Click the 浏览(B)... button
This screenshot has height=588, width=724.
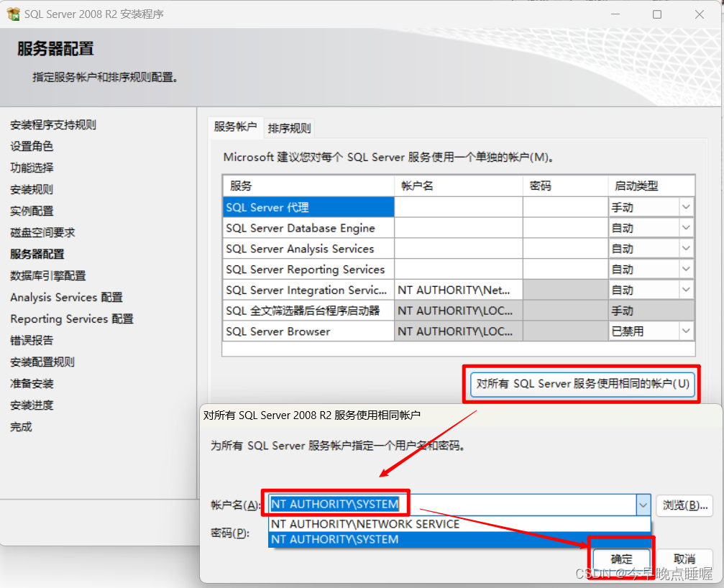click(684, 505)
